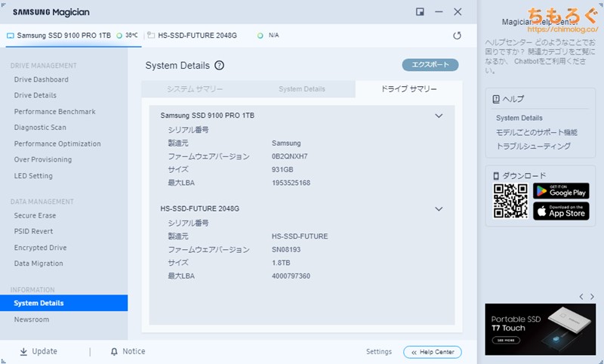Click the HS-SSD-FUTURE drive icon in the tab bar
Screen dimensions: 604x364
151,35
